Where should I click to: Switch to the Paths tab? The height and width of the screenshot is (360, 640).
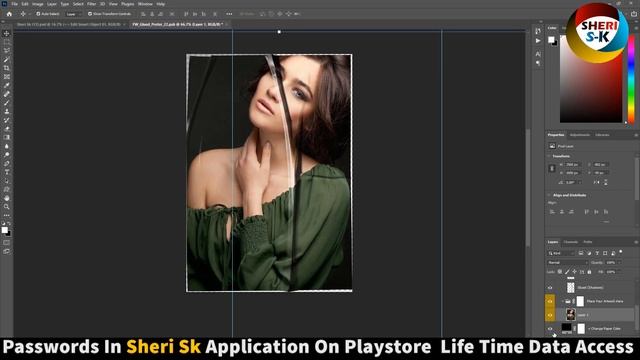point(588,242)
